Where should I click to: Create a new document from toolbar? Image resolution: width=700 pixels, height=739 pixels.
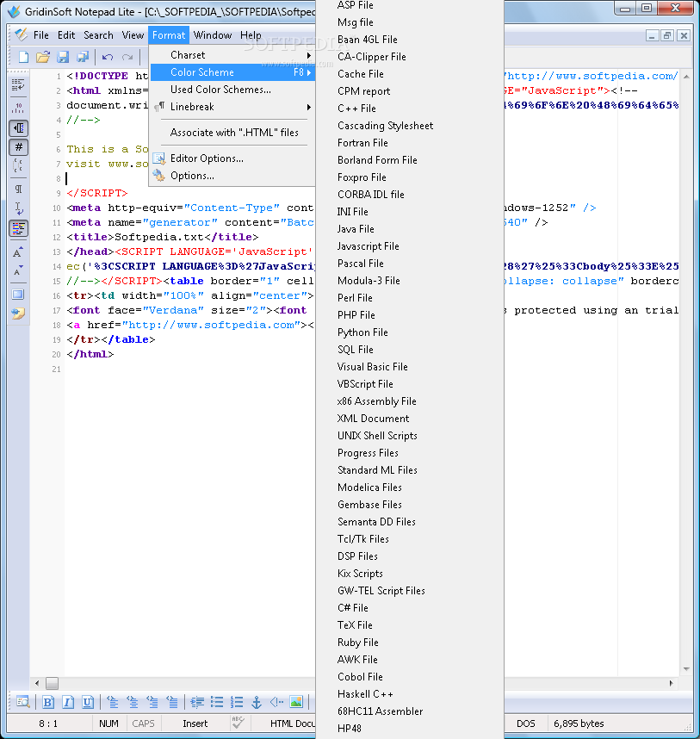pyautogui.click(x=23, y=57)
